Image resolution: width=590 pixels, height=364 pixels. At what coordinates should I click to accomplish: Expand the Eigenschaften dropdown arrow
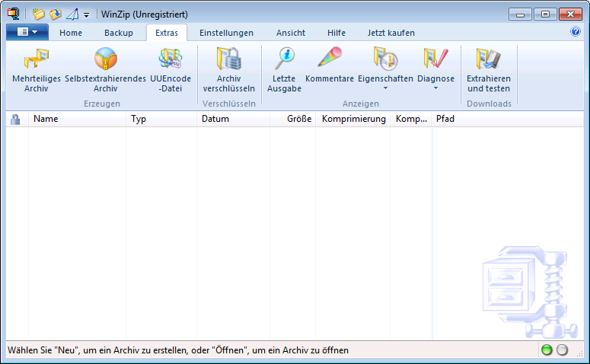pos(385,88)
